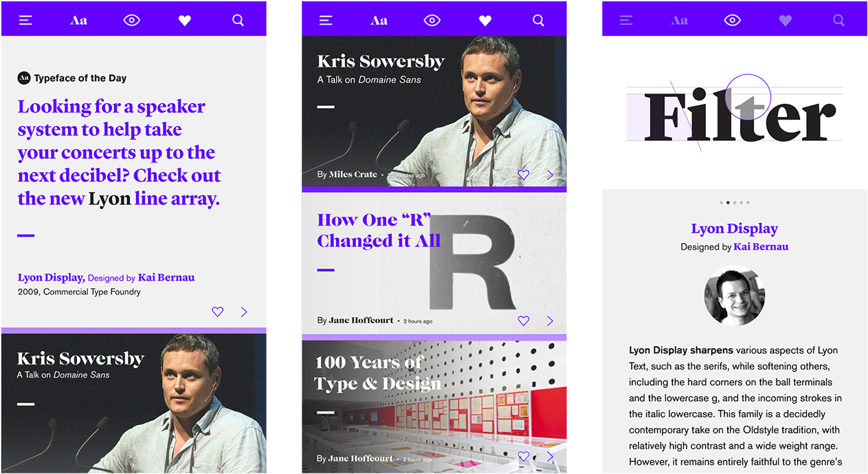Click eye icon in the article feed screen header
This screenshot has height=474, width=868.
pos(432,21)
